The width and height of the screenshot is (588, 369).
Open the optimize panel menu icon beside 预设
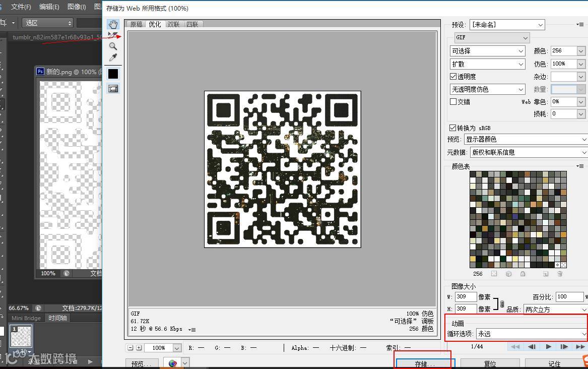tap(580, 24)
